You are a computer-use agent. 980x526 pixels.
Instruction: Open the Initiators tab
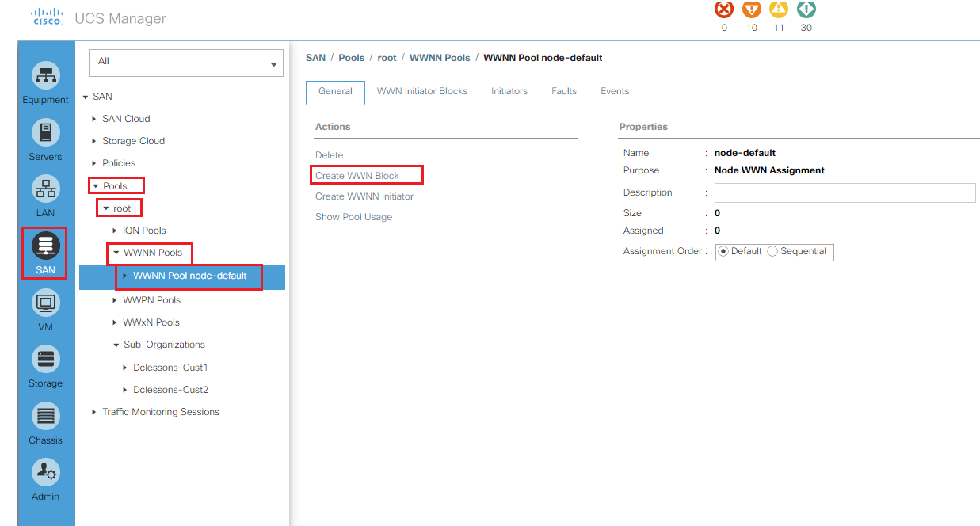tap(509, 92)
